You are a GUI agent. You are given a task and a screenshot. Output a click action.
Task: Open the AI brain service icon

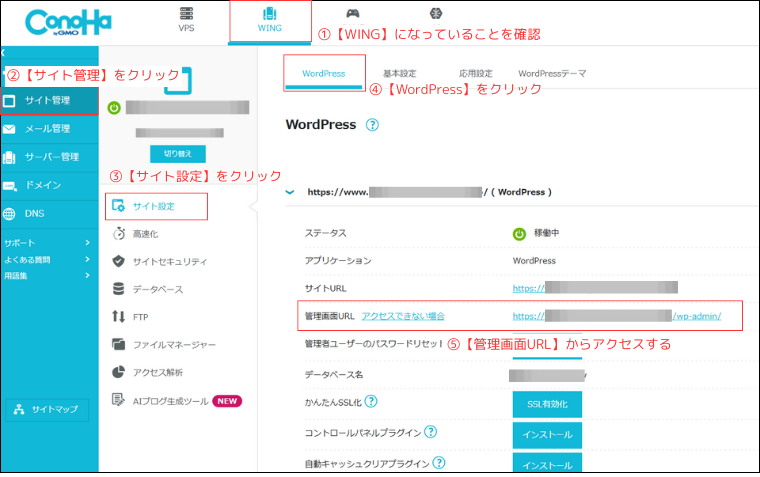point(436,14)
